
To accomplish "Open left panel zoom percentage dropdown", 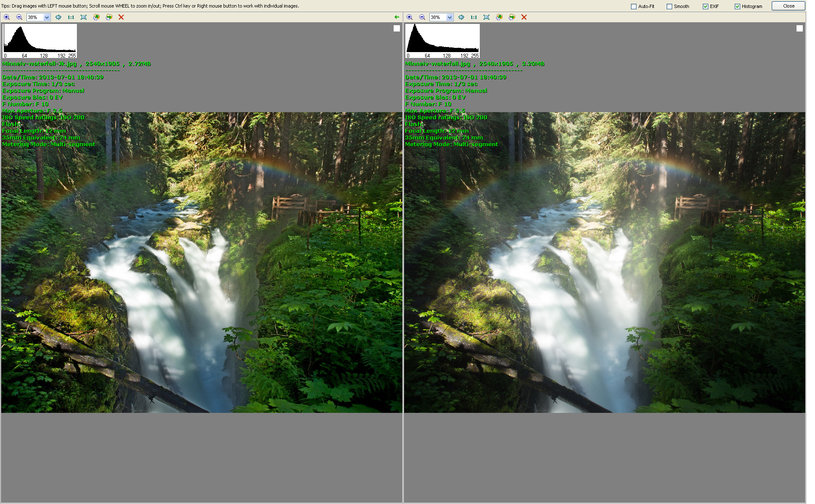I will pyautogui.click(x=47, y=17).
